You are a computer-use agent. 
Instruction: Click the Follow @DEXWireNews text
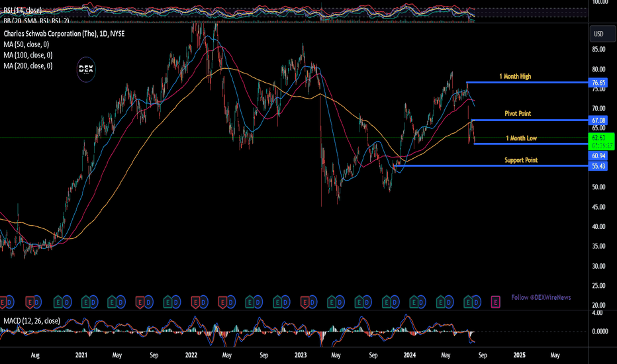(541, 297)
